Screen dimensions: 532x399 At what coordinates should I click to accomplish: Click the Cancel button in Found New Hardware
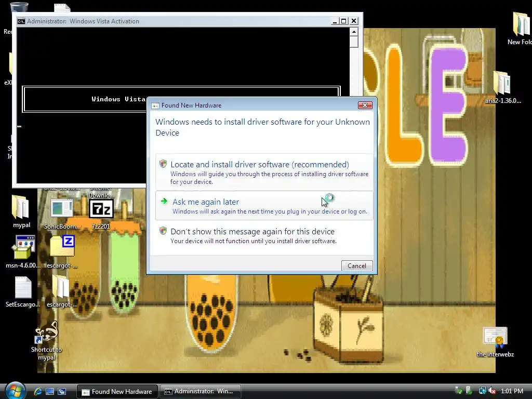356,265
